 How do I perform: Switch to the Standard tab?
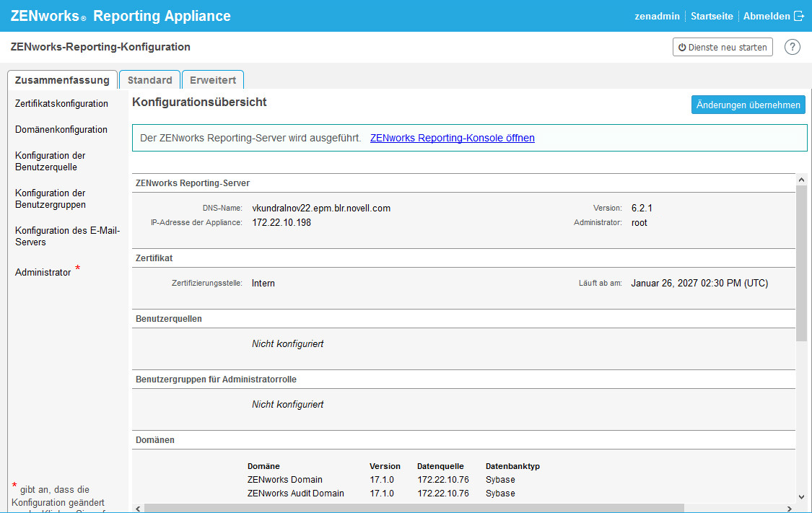(149, 80)
